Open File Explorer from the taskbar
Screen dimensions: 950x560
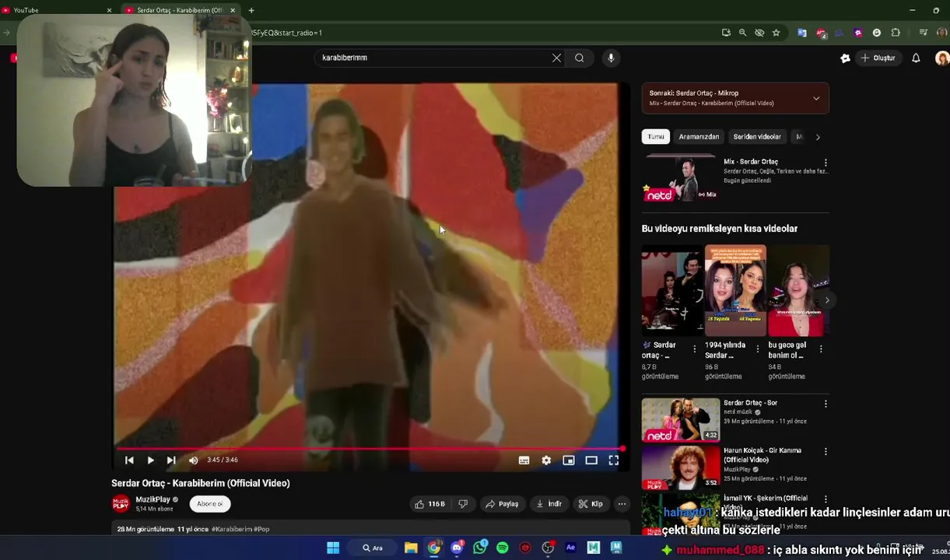[x=411, y=548]
